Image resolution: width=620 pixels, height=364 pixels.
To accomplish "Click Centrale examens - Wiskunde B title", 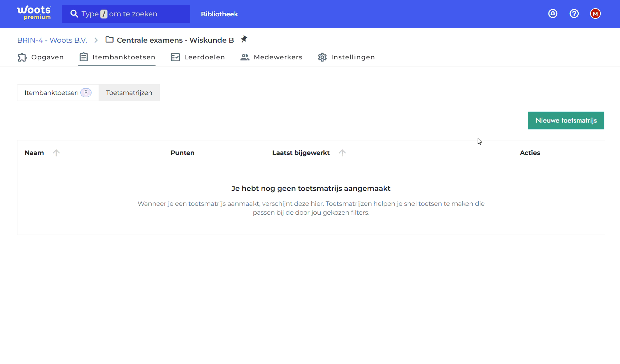I will (175, 40).
